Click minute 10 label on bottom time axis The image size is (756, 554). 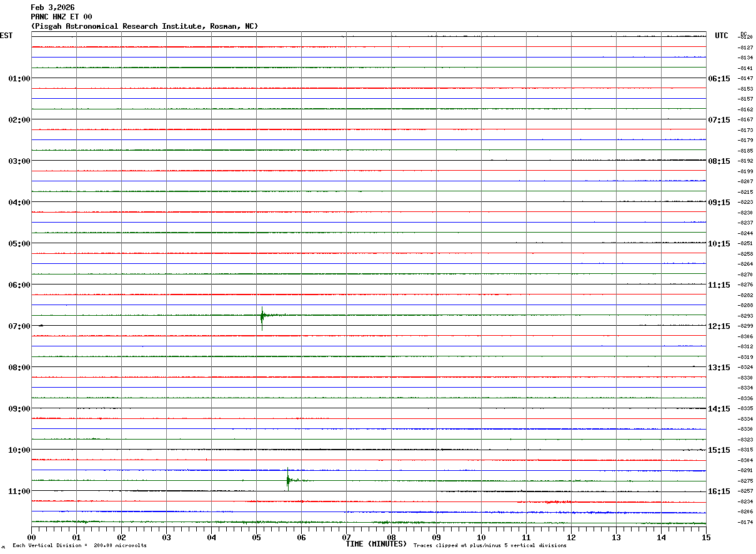point(481,538)
